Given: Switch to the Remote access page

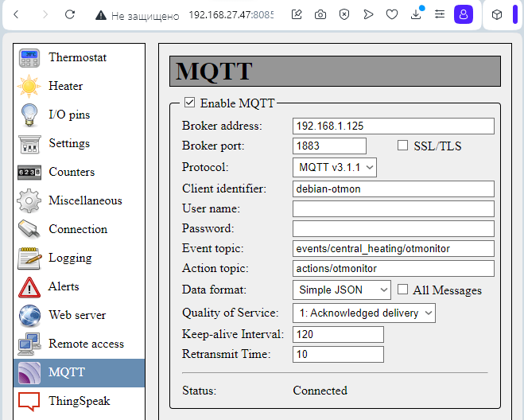Looking at the screenshot, I should click(x=86, y=344).
